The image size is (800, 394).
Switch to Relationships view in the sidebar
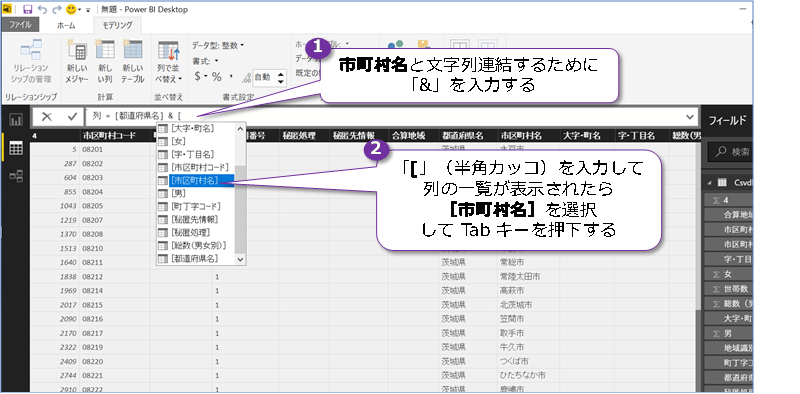tap(16, 176)
